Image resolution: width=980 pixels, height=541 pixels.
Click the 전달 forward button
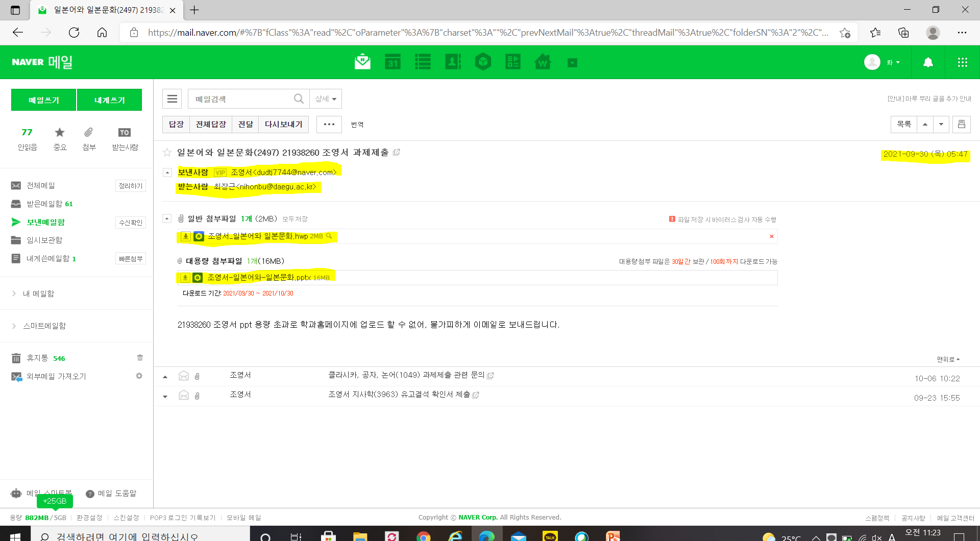coord(245,124)
